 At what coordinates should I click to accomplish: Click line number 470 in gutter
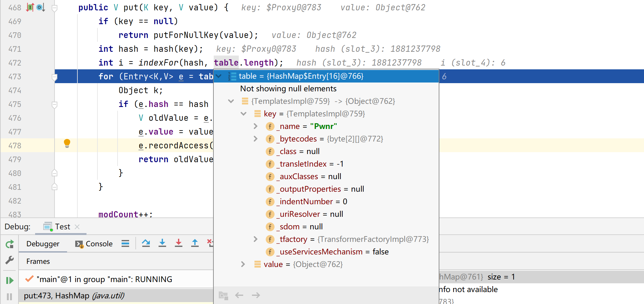[x=15, y=35]
